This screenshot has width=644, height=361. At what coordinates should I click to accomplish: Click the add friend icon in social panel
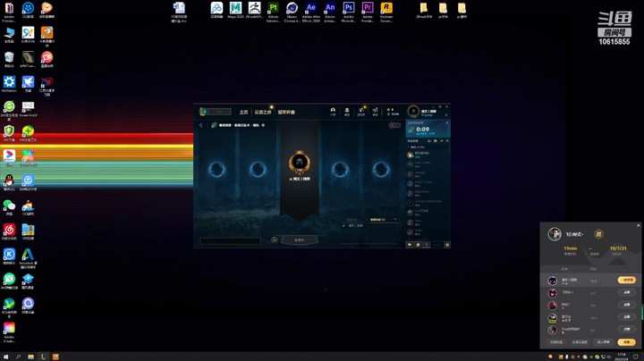coord(429,140)
